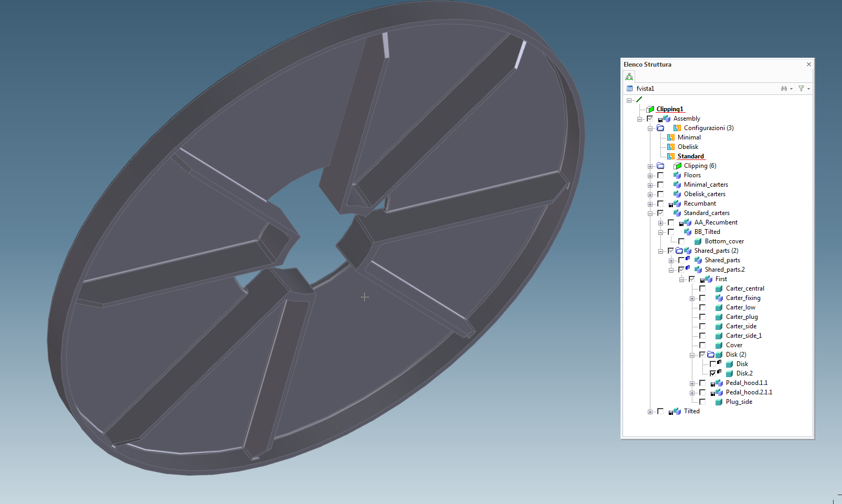Screen dimensions: 842x504
Task: Click the Clipping (6) folder icon
Action: (x=660, y=166)
